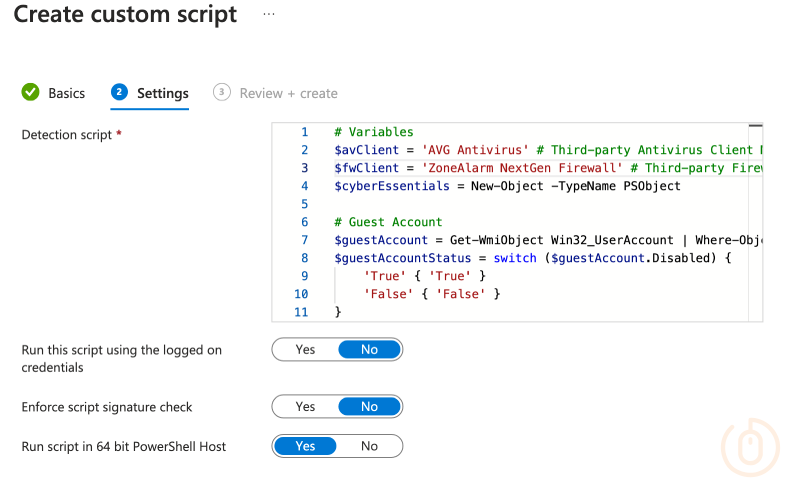This screenshot has width=800, height=497.
Task: Click the '# Variables' comment line in editor
Action: pyautogui.click(x=373, y=132)
